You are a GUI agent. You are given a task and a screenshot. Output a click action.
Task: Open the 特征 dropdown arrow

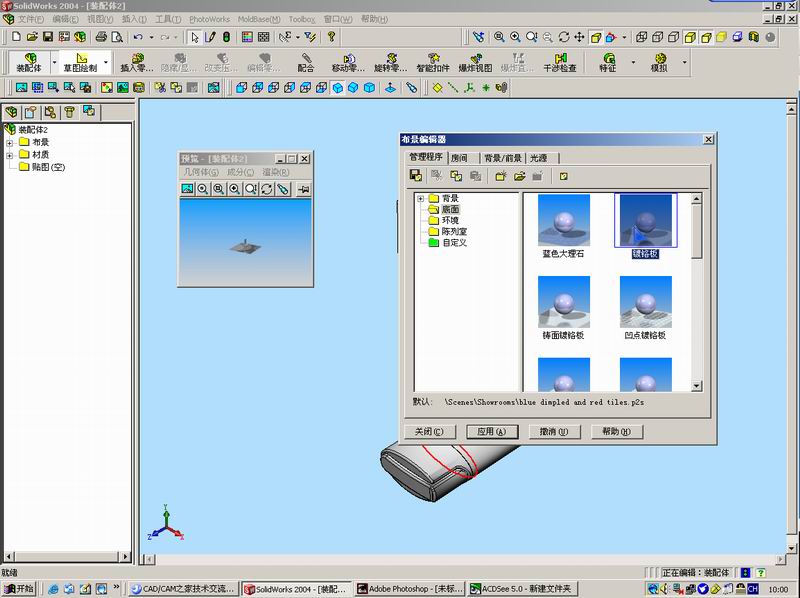click(633, 62)
